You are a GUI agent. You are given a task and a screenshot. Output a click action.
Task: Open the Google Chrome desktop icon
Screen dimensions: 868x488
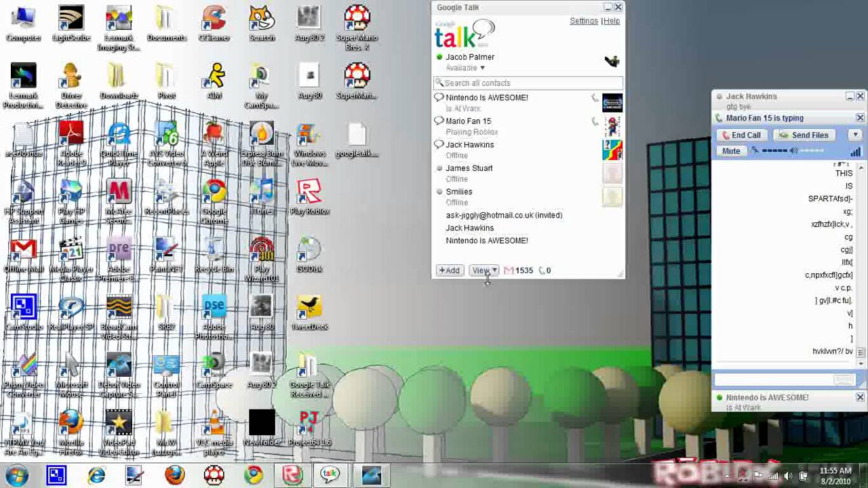214,202
